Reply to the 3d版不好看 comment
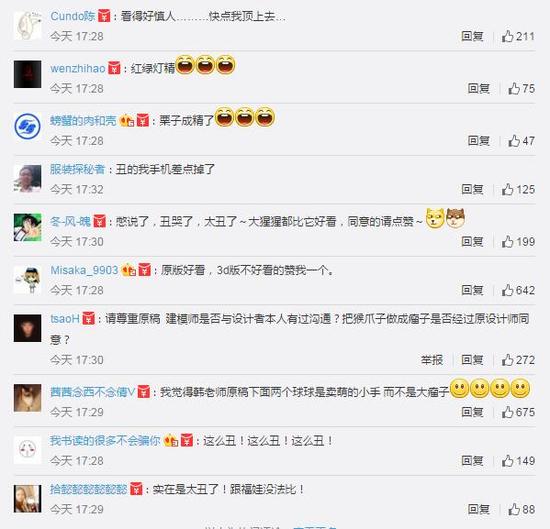This screenshot has height=529, width=550. (x=472, y=290)
